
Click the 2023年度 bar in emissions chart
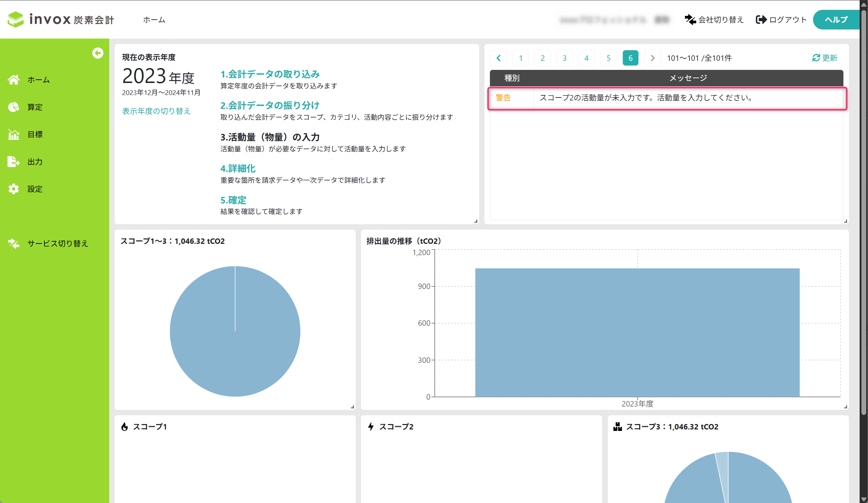tap(637, 332)
